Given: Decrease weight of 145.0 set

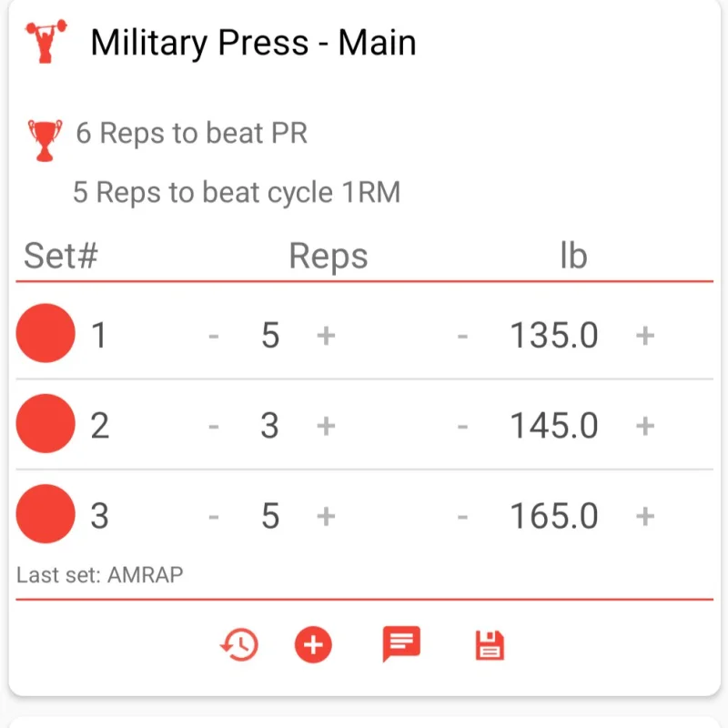Looking at the screenshot, I should (x=462, y=426).
